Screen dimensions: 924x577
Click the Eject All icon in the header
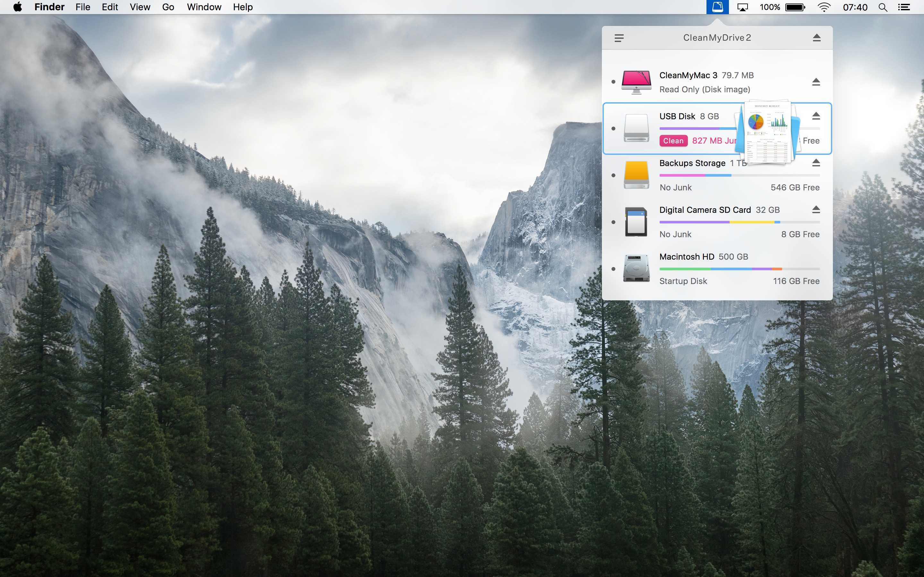pyautogui.click(x=816, y=38)
